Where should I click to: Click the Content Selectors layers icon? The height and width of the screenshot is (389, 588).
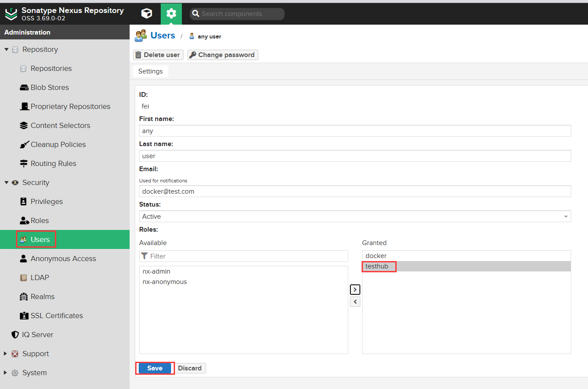coord(24,125)
